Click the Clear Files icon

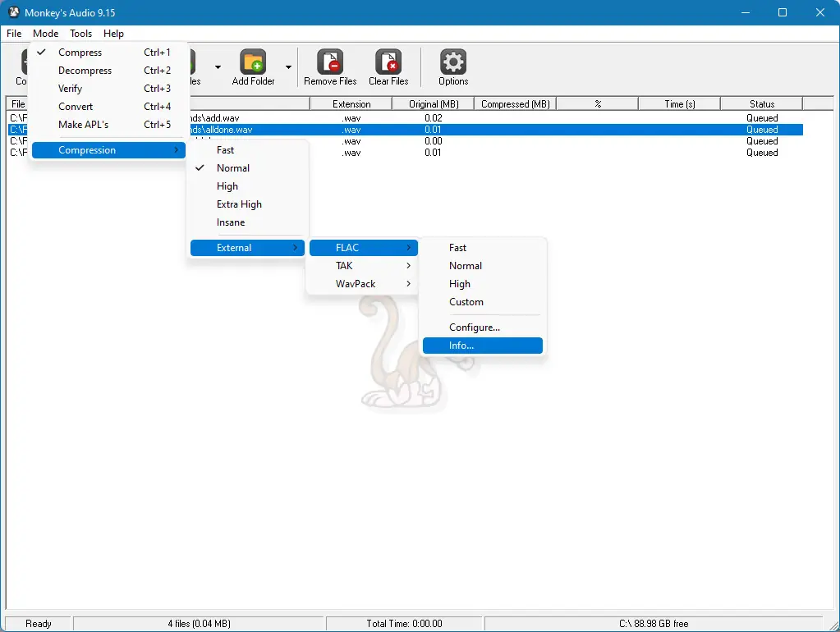(x=388, y=62)
